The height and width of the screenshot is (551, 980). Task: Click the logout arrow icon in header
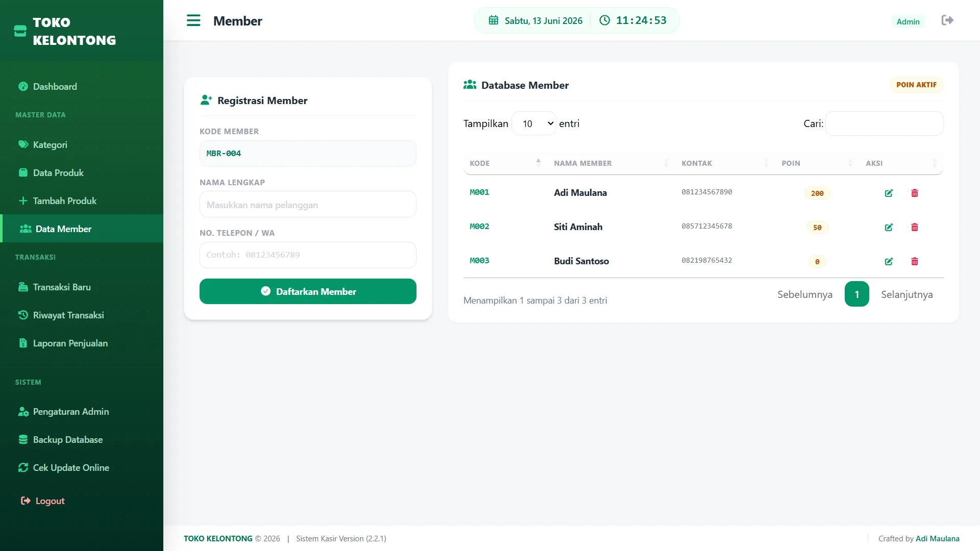coord(947,20)
